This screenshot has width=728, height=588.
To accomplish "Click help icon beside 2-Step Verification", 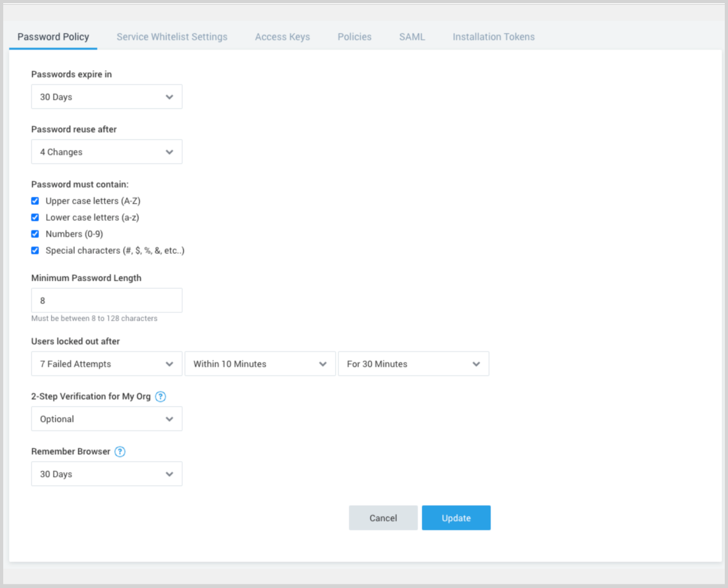I will (161, 396).
